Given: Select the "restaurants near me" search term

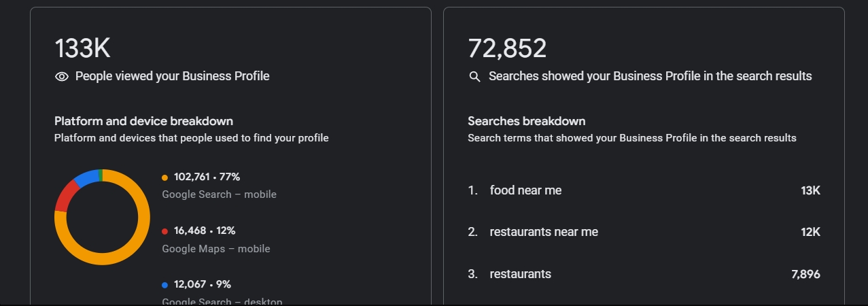Looking at the screenshot, I should coord(544,232).
